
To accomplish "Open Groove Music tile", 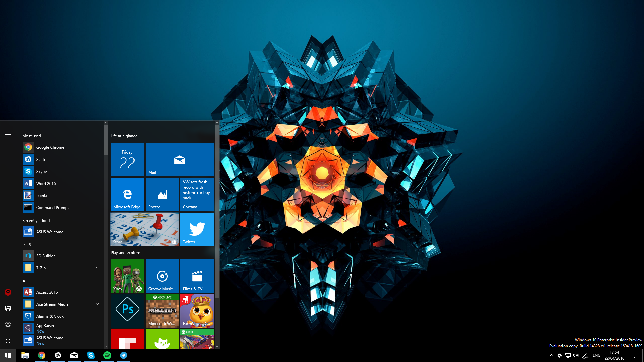I will pos(162,276).
